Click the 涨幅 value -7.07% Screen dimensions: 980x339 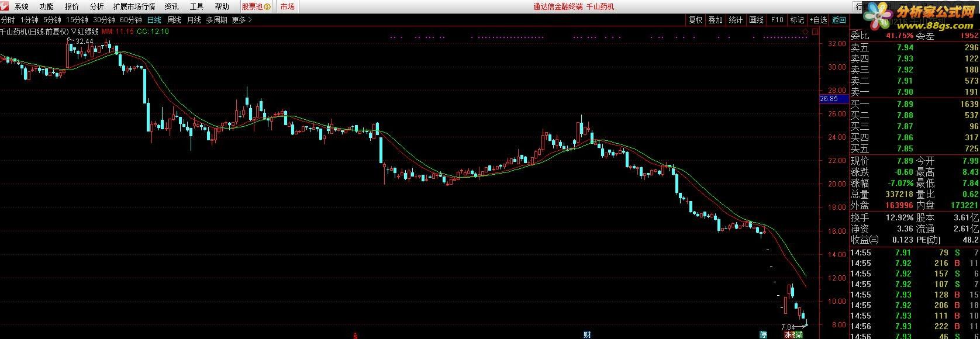[900, 184]
